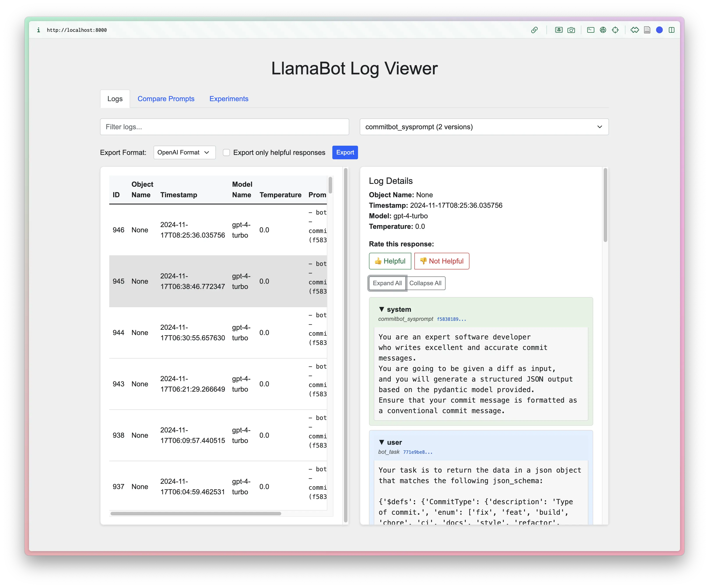Click the thumbs down icon on Not Helpful
The height and width of the screenshot is (588, 709).
click(x=423, y=261)
